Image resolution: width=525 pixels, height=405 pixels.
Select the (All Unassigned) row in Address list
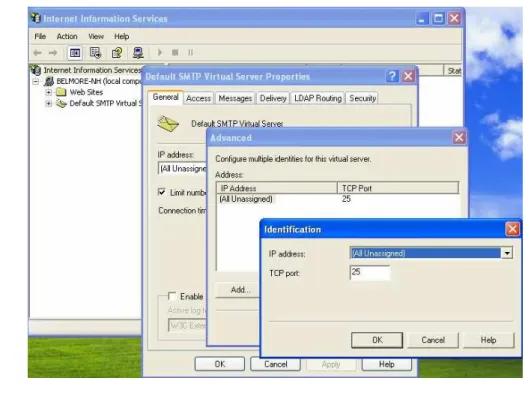coord(338,199)
